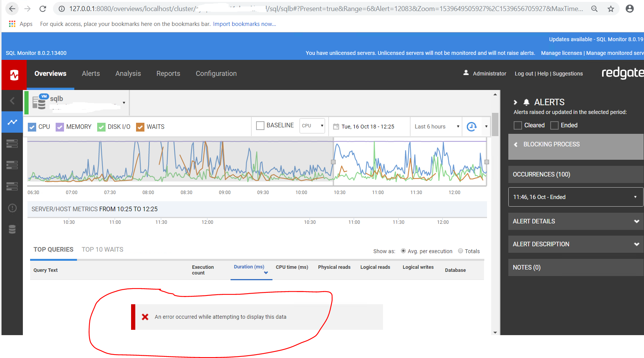Uncheck the DISK I/O metric checkbox
Screen dimensions: 644x358
point(101,127)
